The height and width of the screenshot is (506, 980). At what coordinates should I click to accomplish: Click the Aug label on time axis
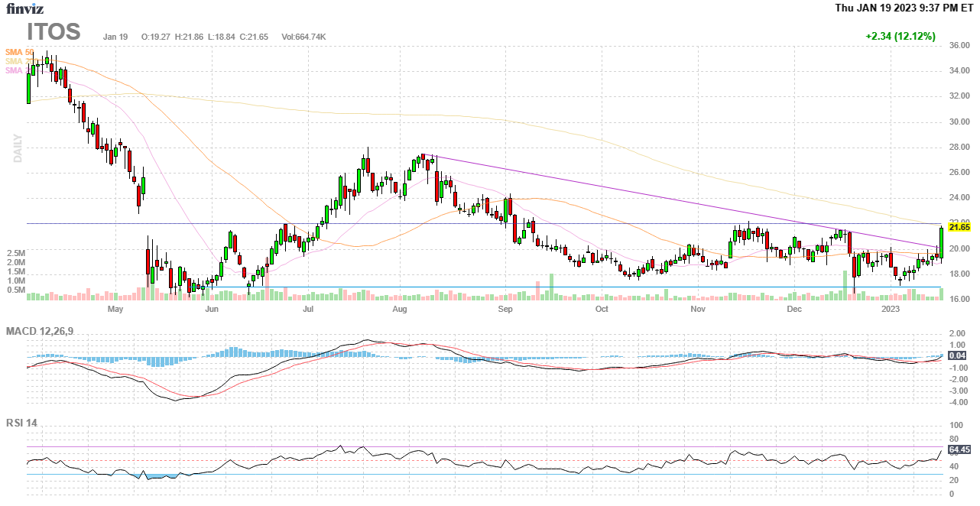(399, 310)
